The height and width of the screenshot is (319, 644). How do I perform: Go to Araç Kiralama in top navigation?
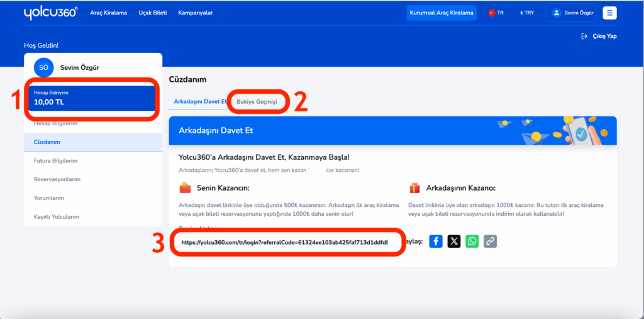pos(108,13)
